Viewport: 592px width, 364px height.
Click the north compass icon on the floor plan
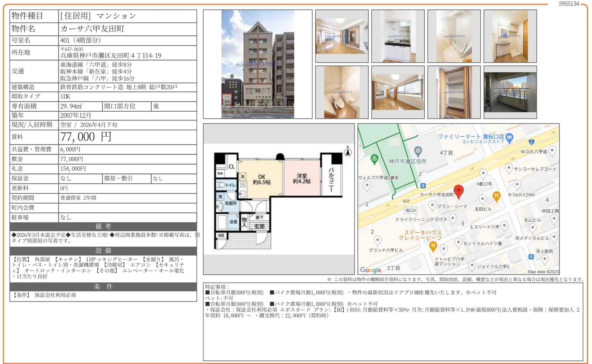point(348,152)
